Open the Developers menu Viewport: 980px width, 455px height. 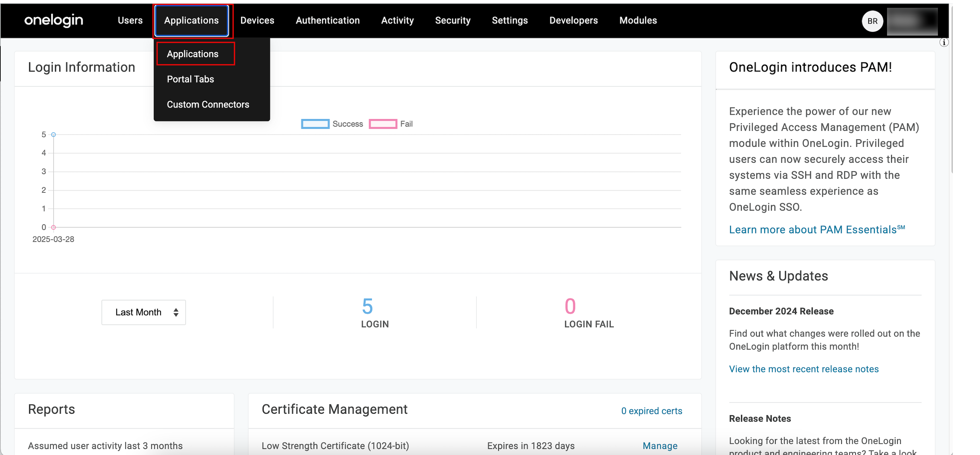click(573, 21)
